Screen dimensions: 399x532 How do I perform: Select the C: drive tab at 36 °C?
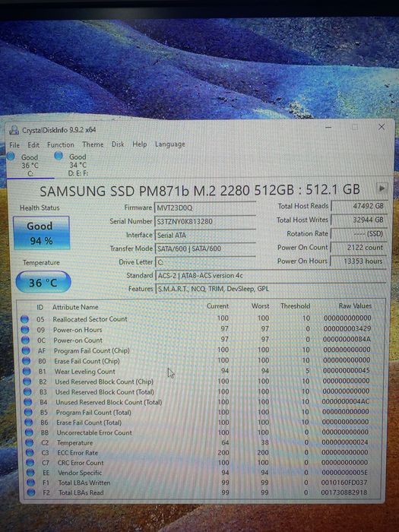point(30,165)
